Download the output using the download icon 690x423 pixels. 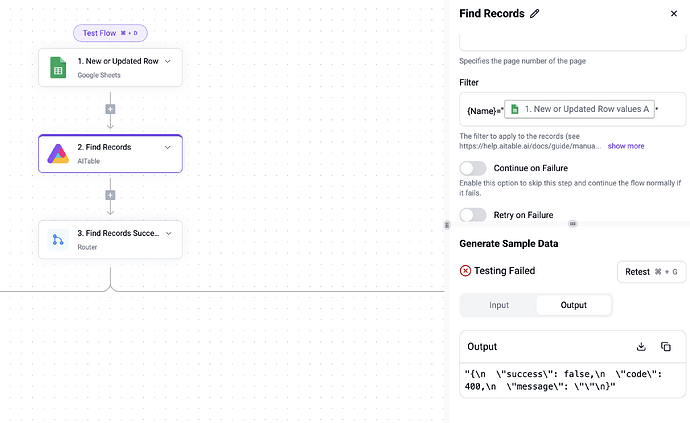point(641,347)
